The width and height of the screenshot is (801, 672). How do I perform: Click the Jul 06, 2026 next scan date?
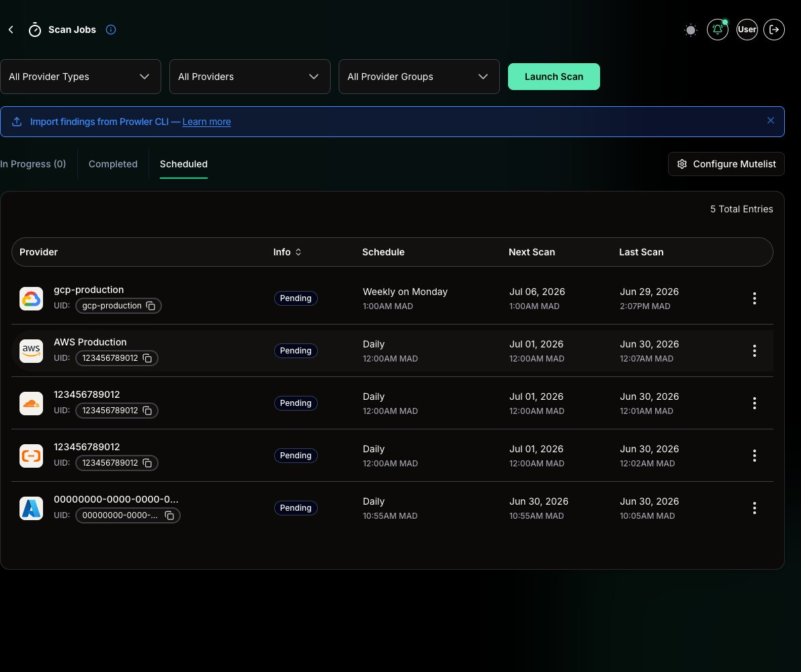[x=537, y=292]
